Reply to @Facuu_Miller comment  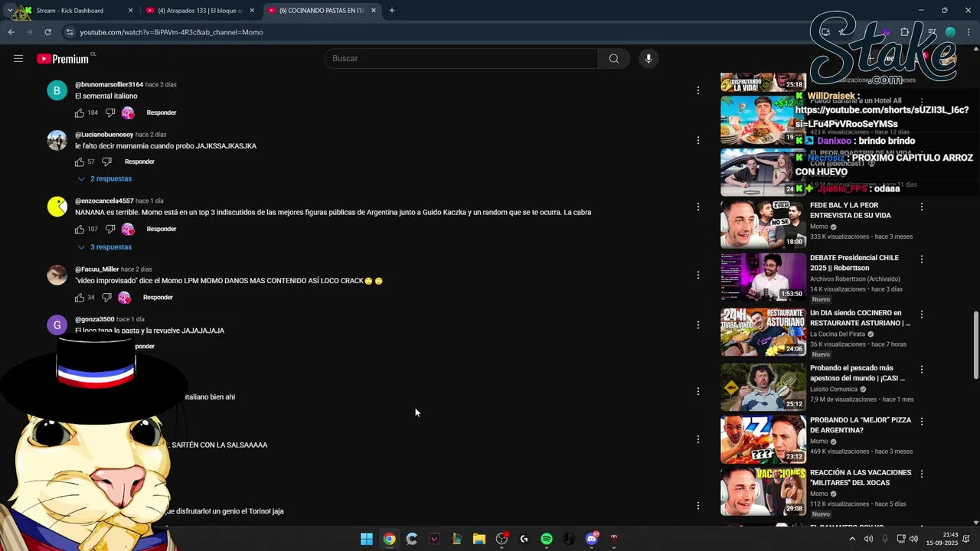[158, 297]
